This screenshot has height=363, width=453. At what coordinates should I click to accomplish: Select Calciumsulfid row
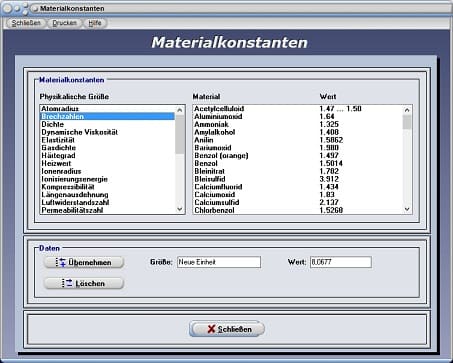tap(298, 202)
